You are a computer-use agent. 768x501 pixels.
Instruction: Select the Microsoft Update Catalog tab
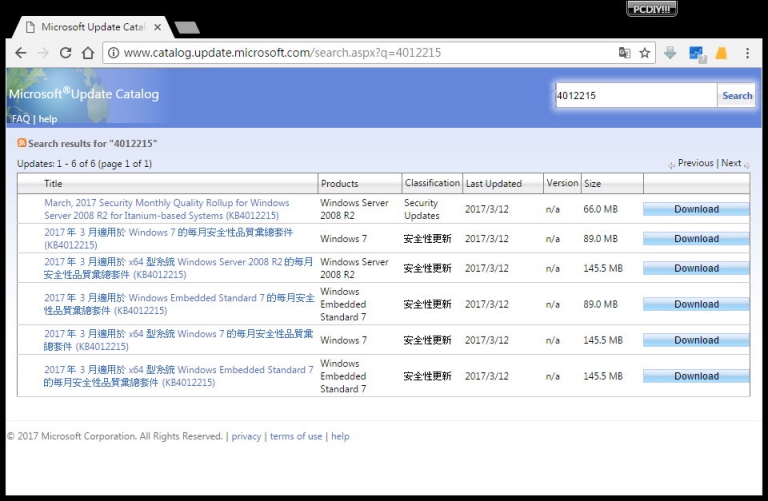[92, 27]
